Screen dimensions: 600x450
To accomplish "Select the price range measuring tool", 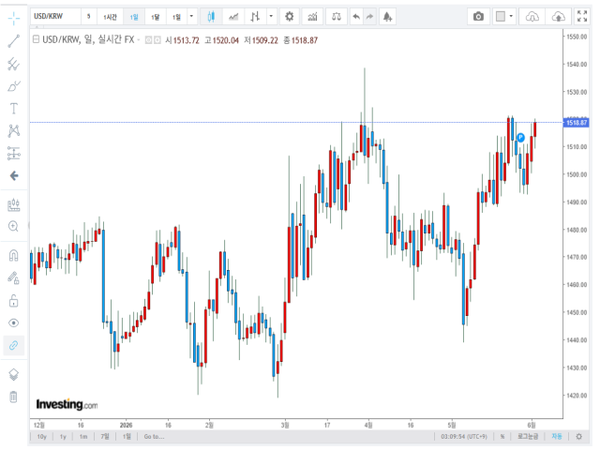I will [14, 153].
